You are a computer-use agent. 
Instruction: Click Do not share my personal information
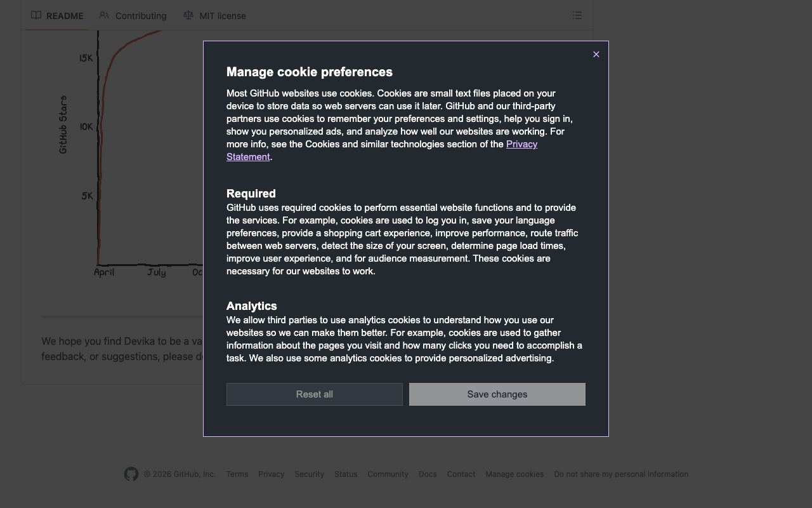(x=621, y=474)
